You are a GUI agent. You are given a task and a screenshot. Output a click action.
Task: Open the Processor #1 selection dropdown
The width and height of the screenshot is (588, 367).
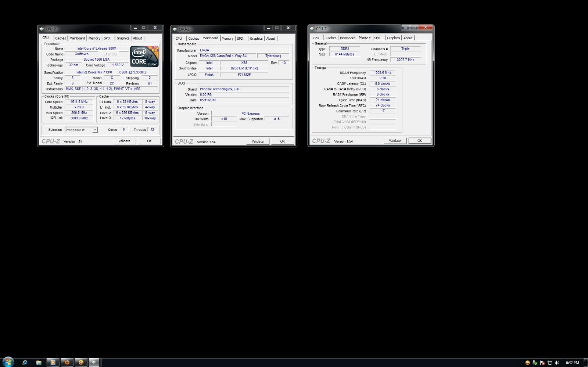pyautogui.click(x=81, y=130)
